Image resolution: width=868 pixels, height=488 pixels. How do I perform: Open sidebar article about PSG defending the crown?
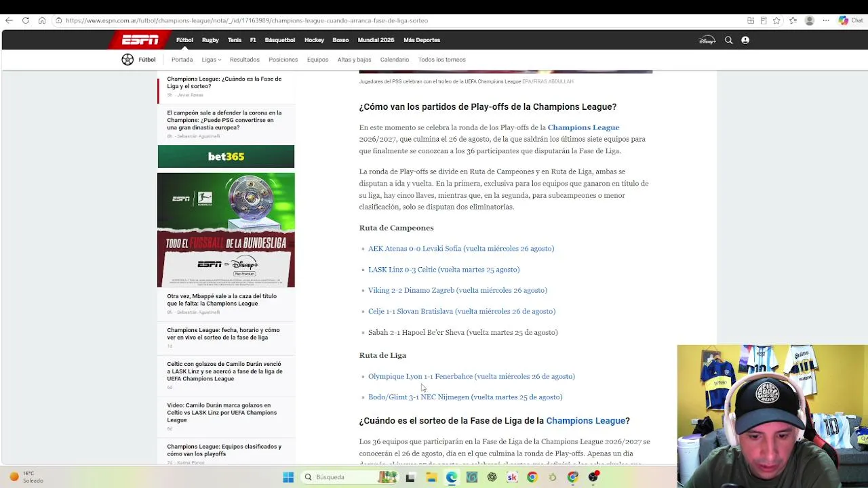tap(224, 121)
